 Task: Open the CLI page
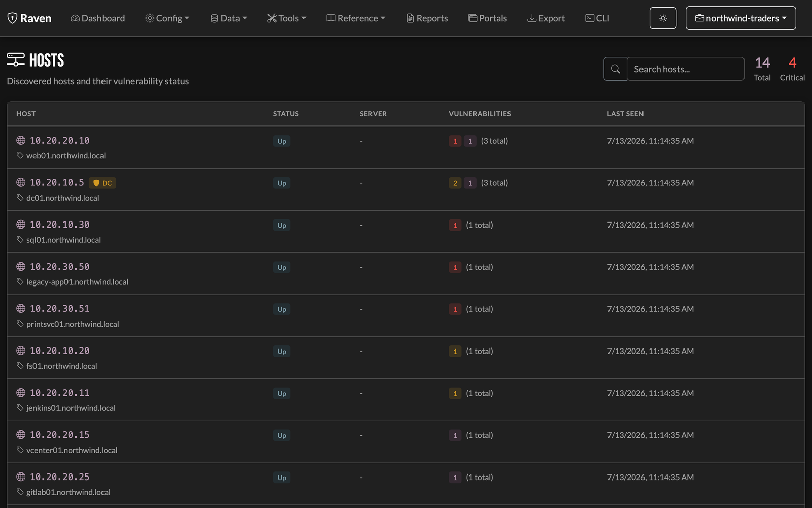(597, 18)
